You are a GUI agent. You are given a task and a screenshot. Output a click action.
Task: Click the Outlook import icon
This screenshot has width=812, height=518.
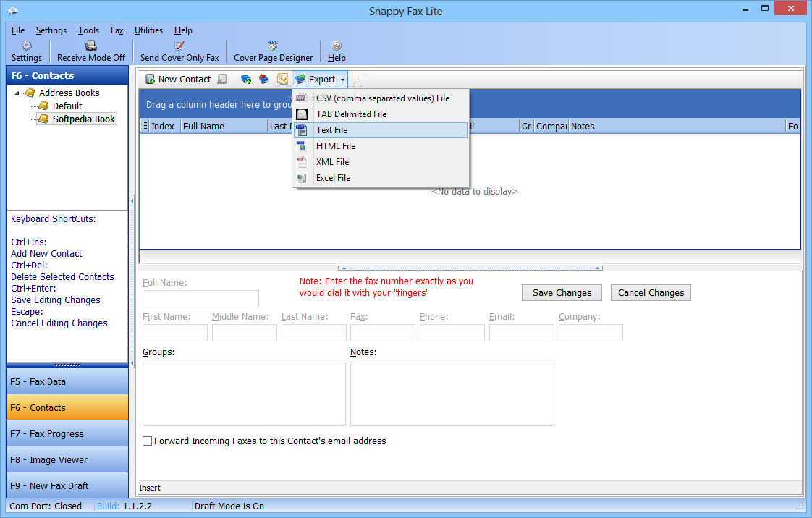click(282, 79)
